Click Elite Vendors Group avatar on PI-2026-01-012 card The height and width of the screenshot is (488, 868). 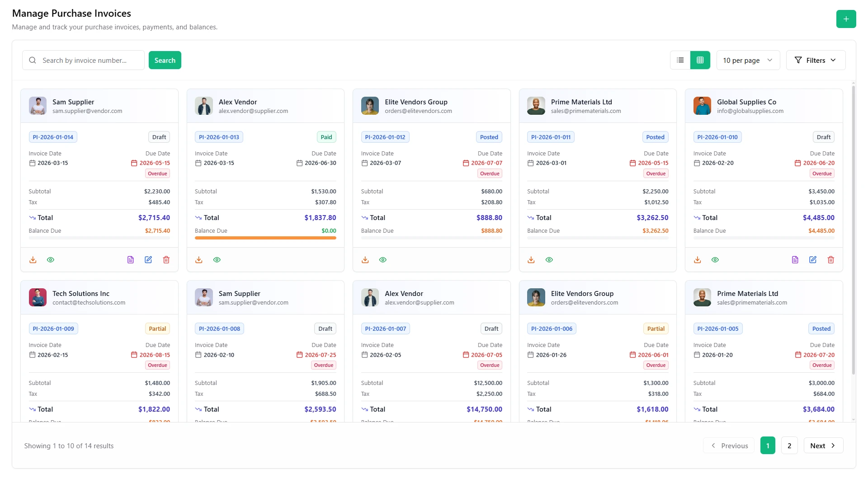370,106
